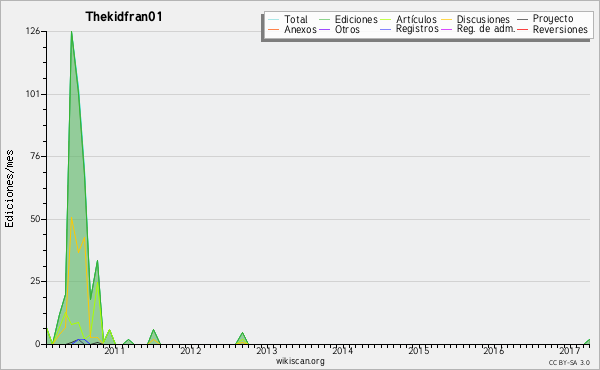Click the Proyecto legend entry
The height and width of the screenshot is (370, 600).
pyautogui.click(x=553, y=19)
